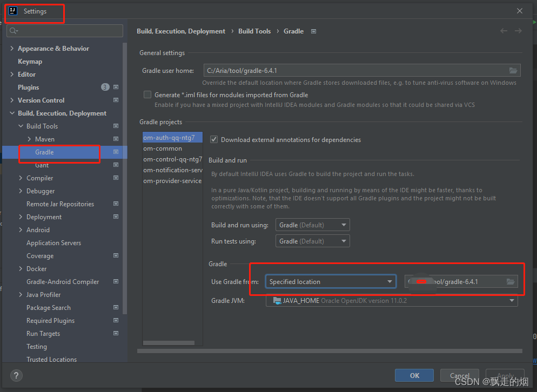This screenshot has height=392, width=537.
Task: Disable Download external annotations for dependencies
Action: (x=214, y=139)
